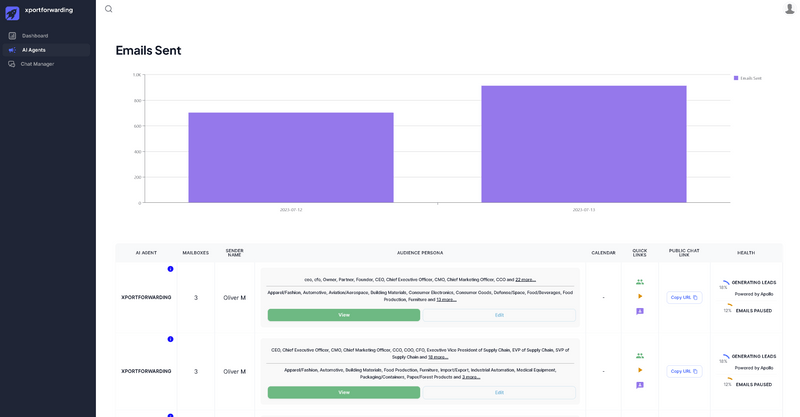The width and height of the screenshot is (800, 417).
Task: Click View button in first agent row
Action: [344, 315]
